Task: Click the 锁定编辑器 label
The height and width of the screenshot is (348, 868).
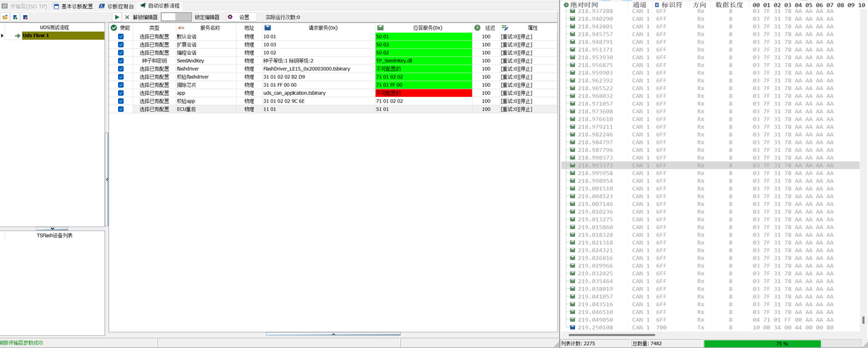Action: pyautogui.click(x=207, y=17)
